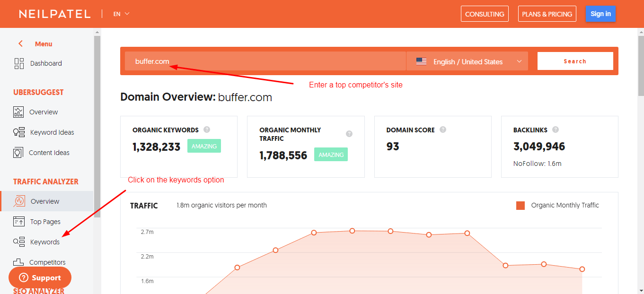
Task: Click Organic Keywords help question mark
Action: 207,130
